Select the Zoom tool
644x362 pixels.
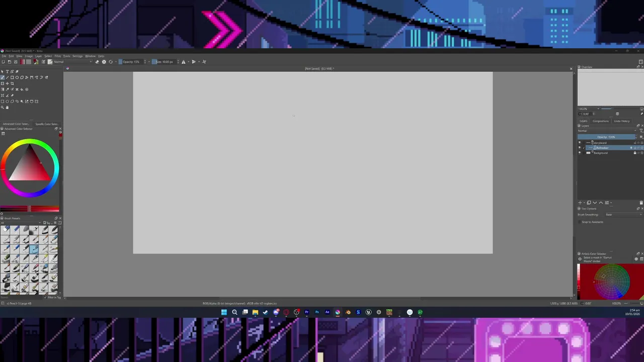click(x=3, y=107)
